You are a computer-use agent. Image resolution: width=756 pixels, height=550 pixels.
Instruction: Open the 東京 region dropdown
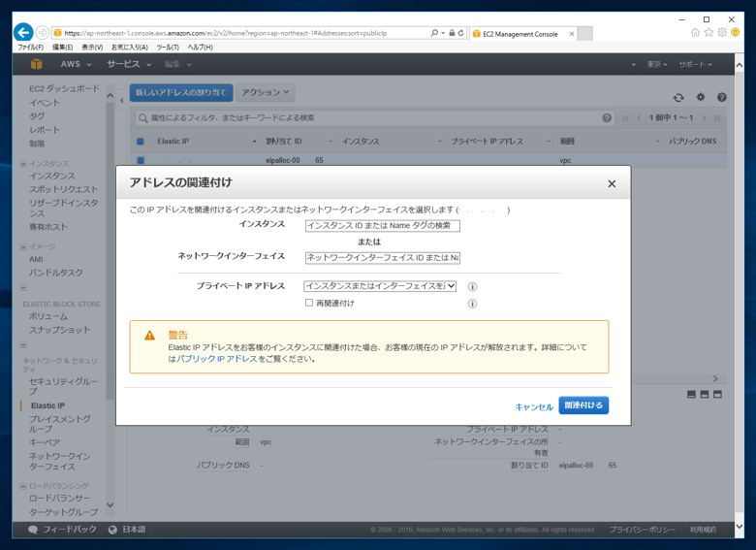tap(657, 64)
